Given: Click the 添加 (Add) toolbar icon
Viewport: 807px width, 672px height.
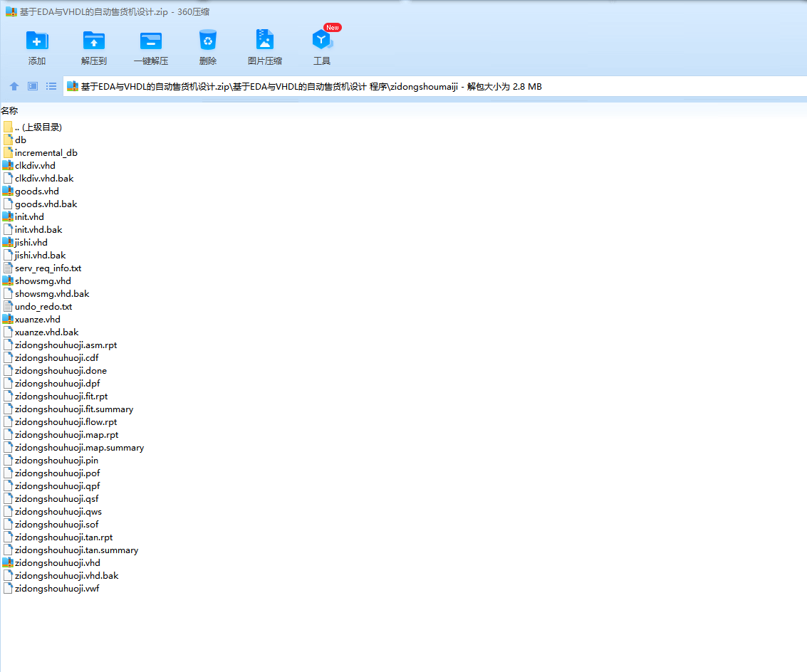Looking at the screenshot, I should [x=36, y=41].
